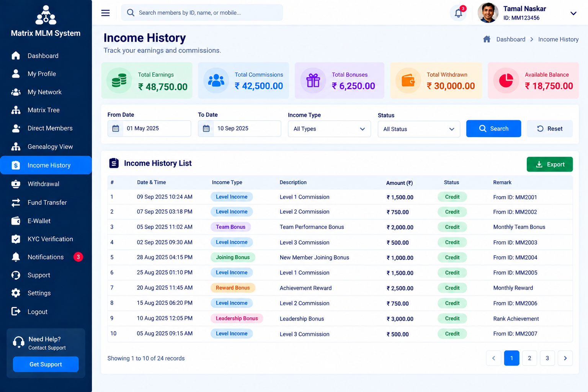Click the headset icon in Need Help
Screen dimensions: 588x392
pyautogui.click(x=18, y=342)
